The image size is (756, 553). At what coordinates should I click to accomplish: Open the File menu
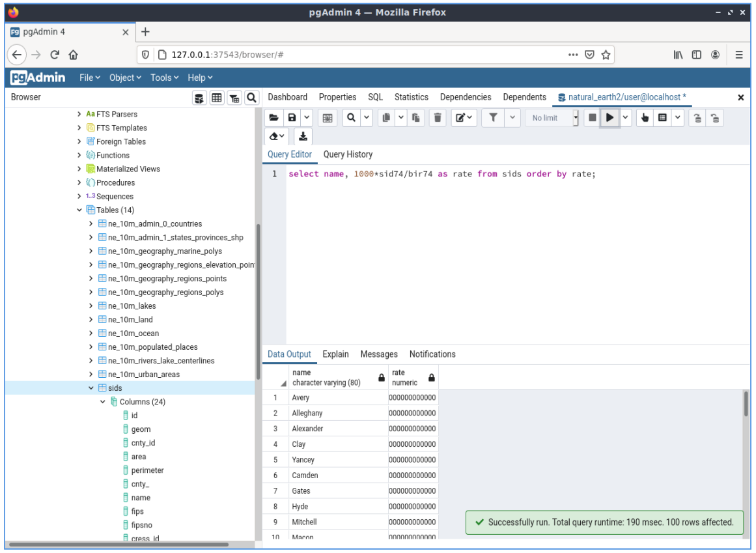click(x=90, y=78)
